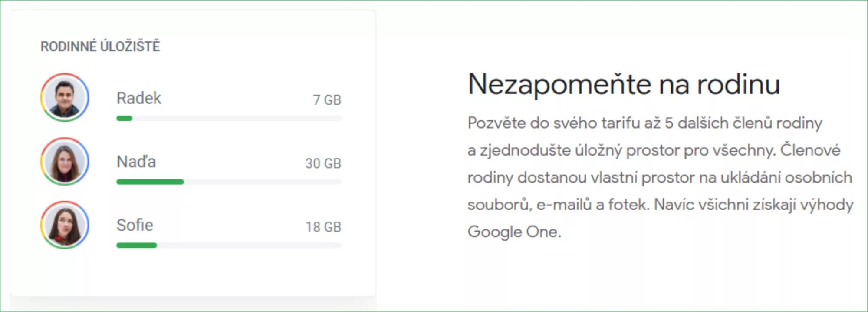
Task: Select Sofie's avatar photo
Action: tap(65, 225)
